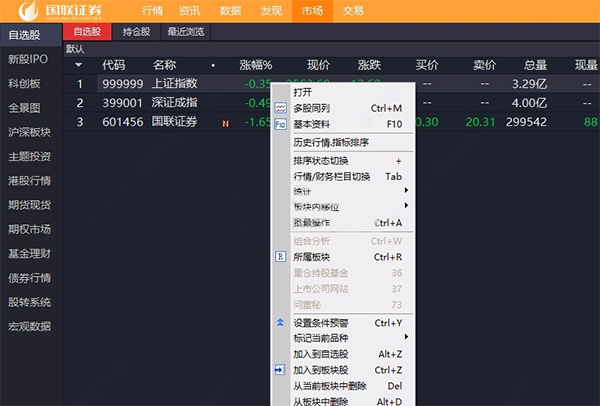This screenshot has height=406, width=600.
Task: Open 期货现货 in the sidebar
Action: tap(31, 205)
